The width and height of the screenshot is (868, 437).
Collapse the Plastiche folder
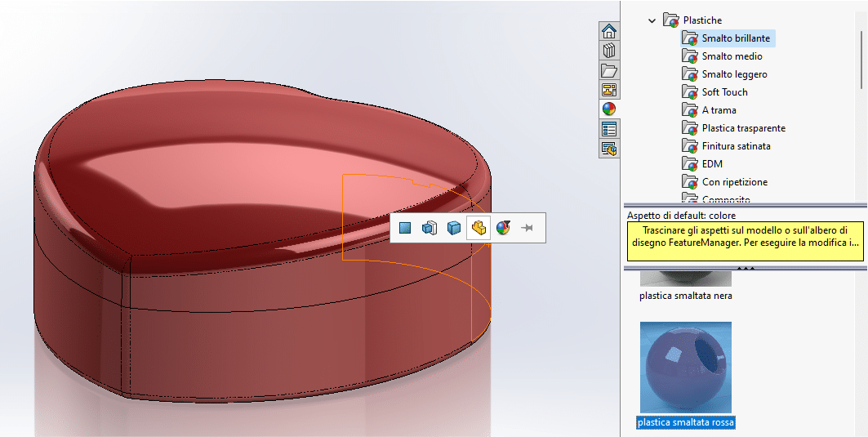tap(652, 20)
